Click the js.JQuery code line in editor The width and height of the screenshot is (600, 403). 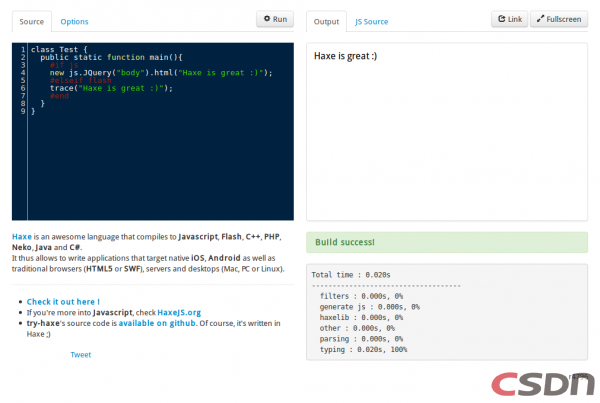coord(160,73)
